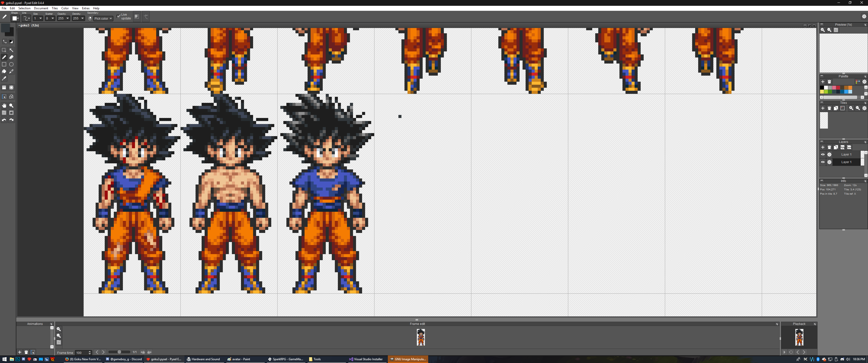Click the Windows Start button
Screen dimensions: 868x363
tap(4, 359)
